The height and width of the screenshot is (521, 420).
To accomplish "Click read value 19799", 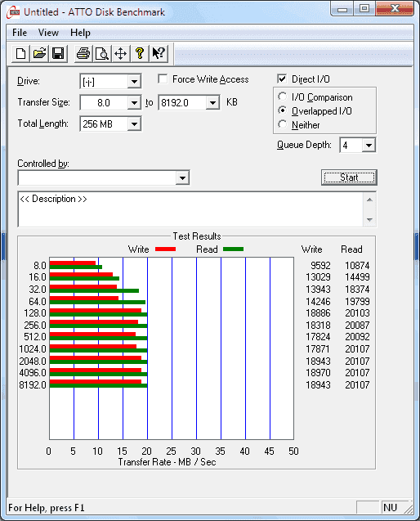I will tap(357, 301).
